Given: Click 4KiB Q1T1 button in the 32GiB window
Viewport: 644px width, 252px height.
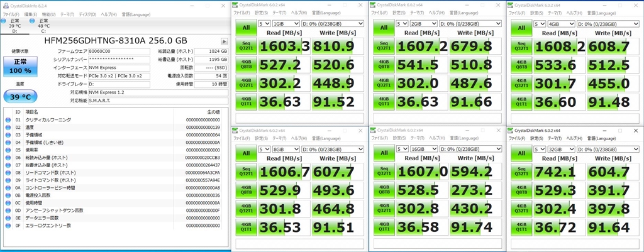Looking at the screenshot, I should coord(521,227).
